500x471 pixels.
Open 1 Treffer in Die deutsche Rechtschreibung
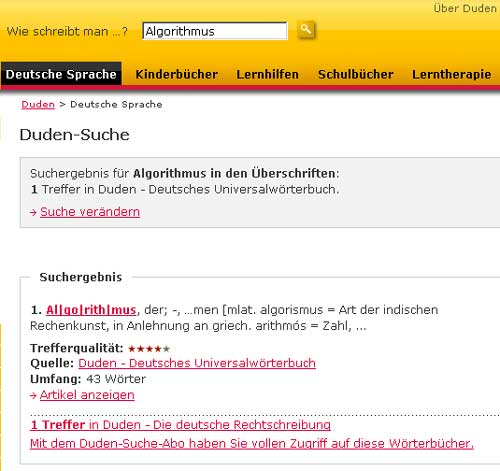[180, 425]
